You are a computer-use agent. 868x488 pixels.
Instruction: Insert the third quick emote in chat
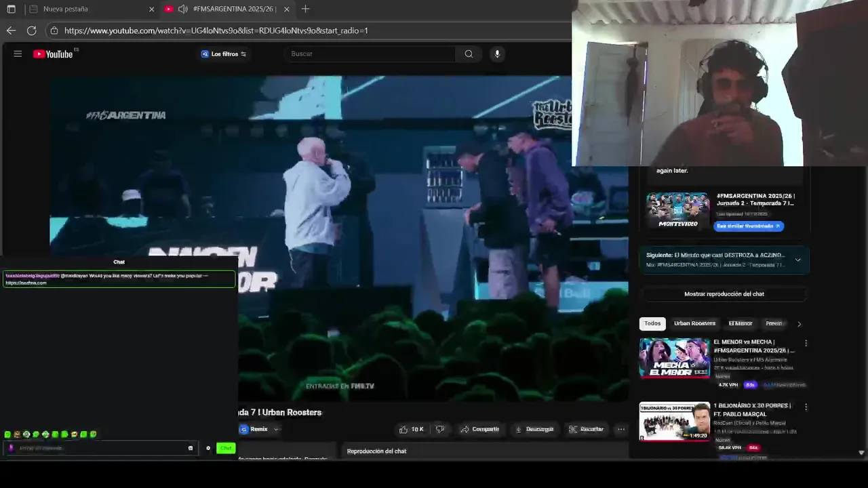pos(26,434)
